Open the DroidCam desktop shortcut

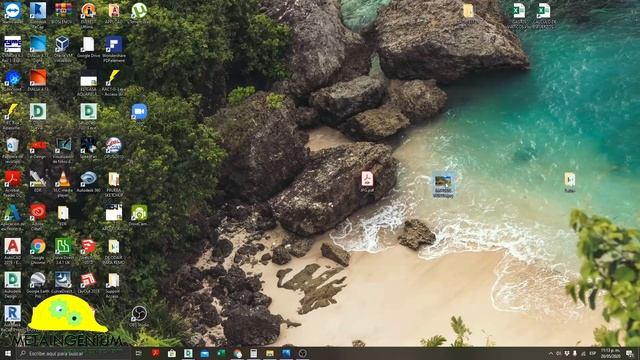pos(139,212)
